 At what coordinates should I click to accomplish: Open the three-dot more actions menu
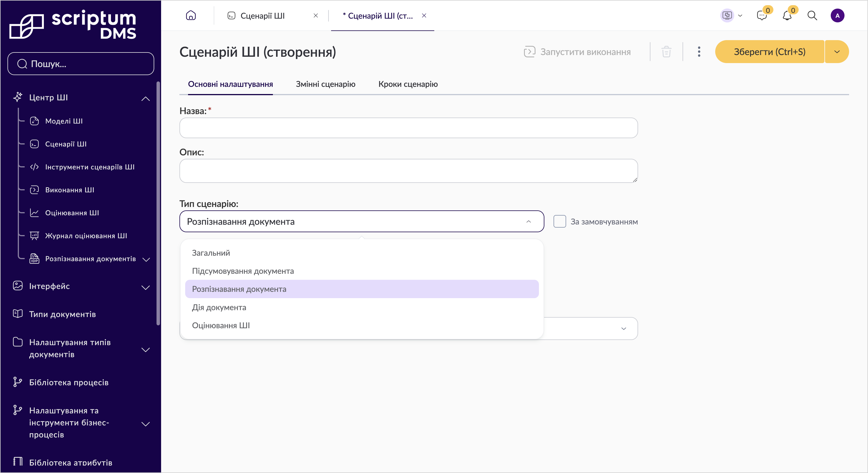(699, 52)
